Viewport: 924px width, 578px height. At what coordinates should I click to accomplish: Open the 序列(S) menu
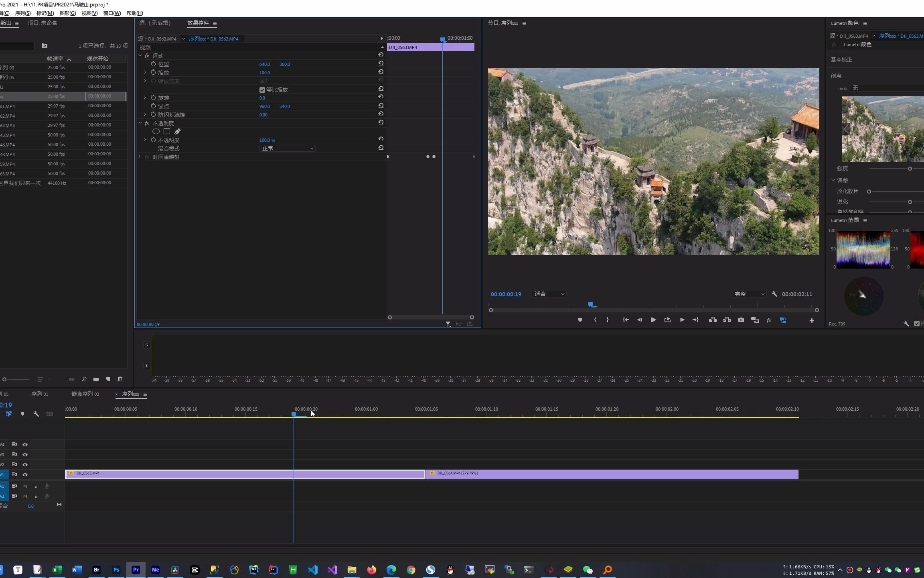[x=22, y=13]
